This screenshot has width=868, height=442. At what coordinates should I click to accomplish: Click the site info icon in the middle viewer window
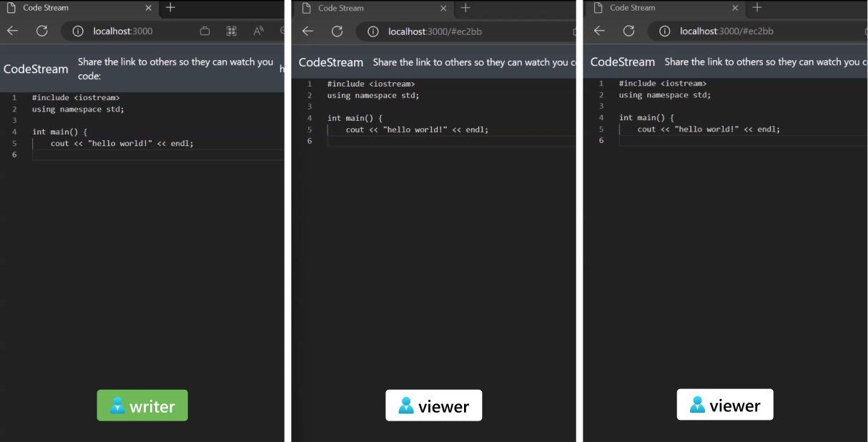click(372, 31)
